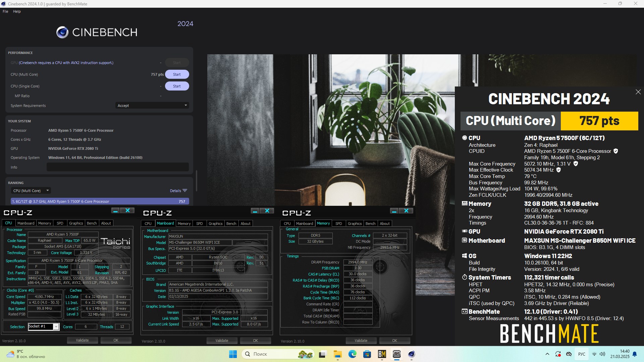The image size is (644, 362).
Task: Click the OneDrive cloud tray icon
Action: point(569,354)
